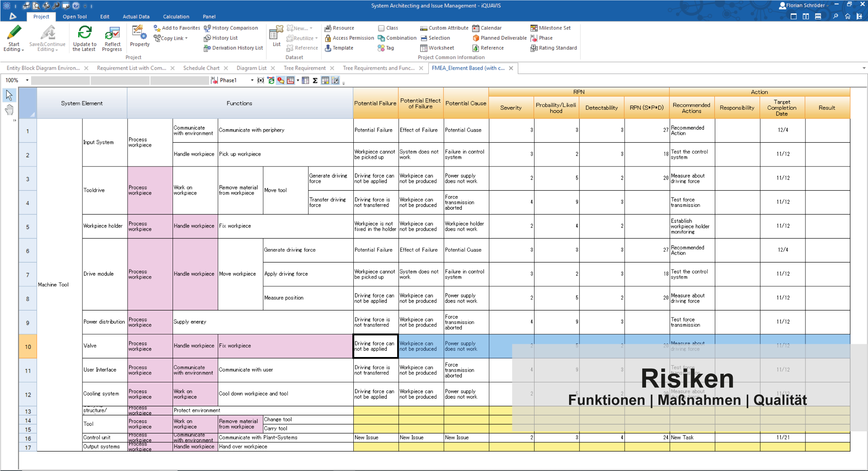
Task: Open the zoom 100% dropdown
Action: 27,81
